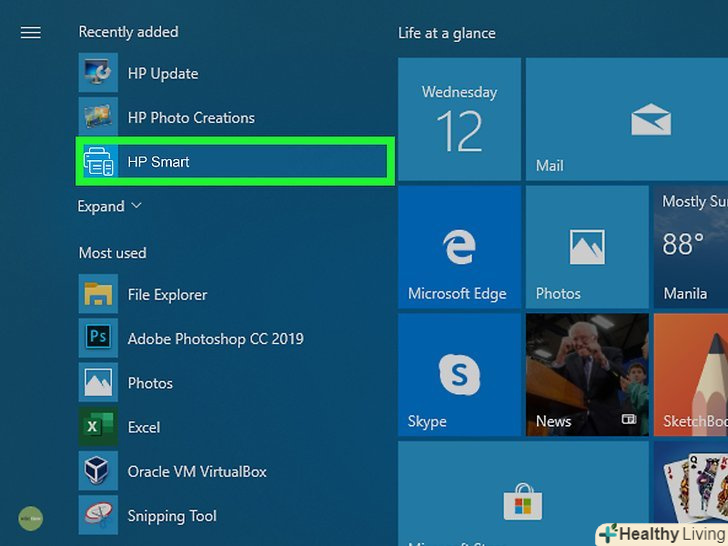Click the user account avatar
Screen dimensions: 728x546
click(31, 519)
